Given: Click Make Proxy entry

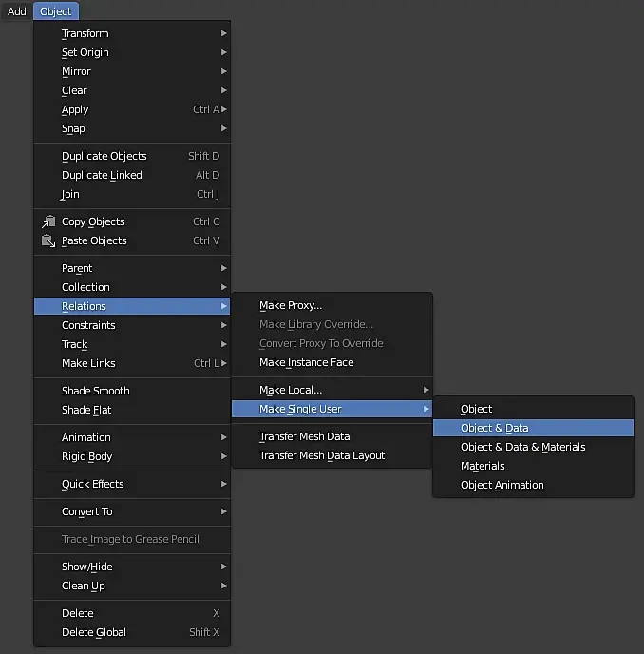Looking at the screenshot, I should point(291,305).
